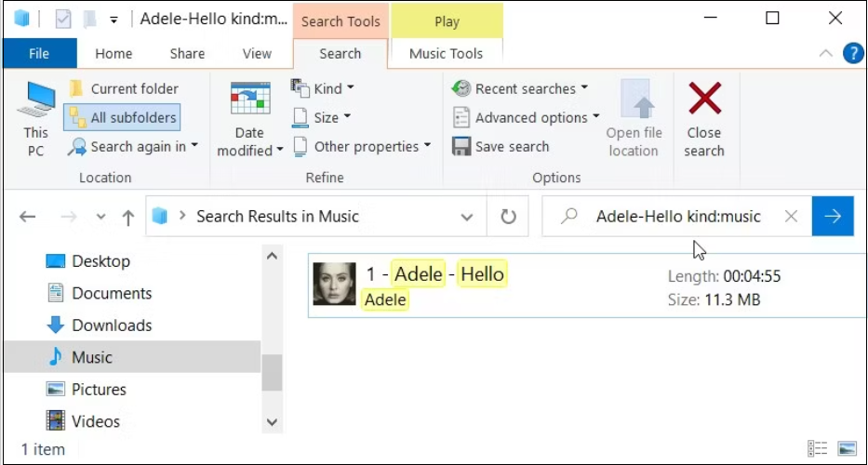Expand the address bar history dropdown
This screenshot has width=868, height=465.
point(467,217)
